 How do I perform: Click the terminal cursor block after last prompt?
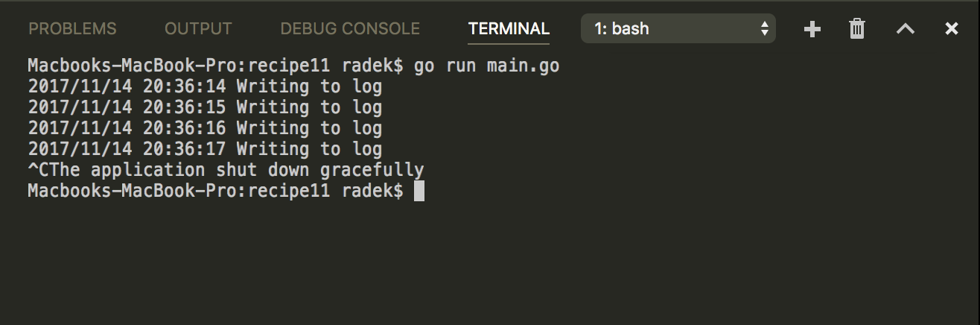tap(419, 192)
